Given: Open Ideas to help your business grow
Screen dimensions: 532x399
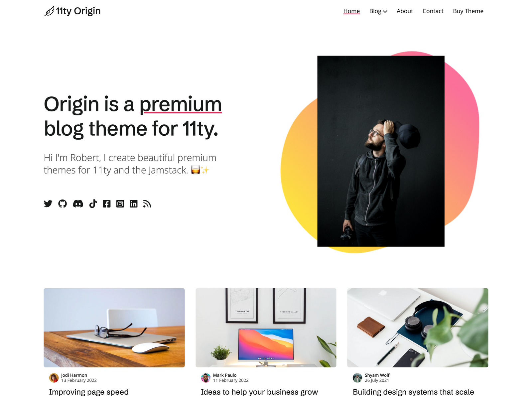Looking at the screenshot, I should point(259,392).
